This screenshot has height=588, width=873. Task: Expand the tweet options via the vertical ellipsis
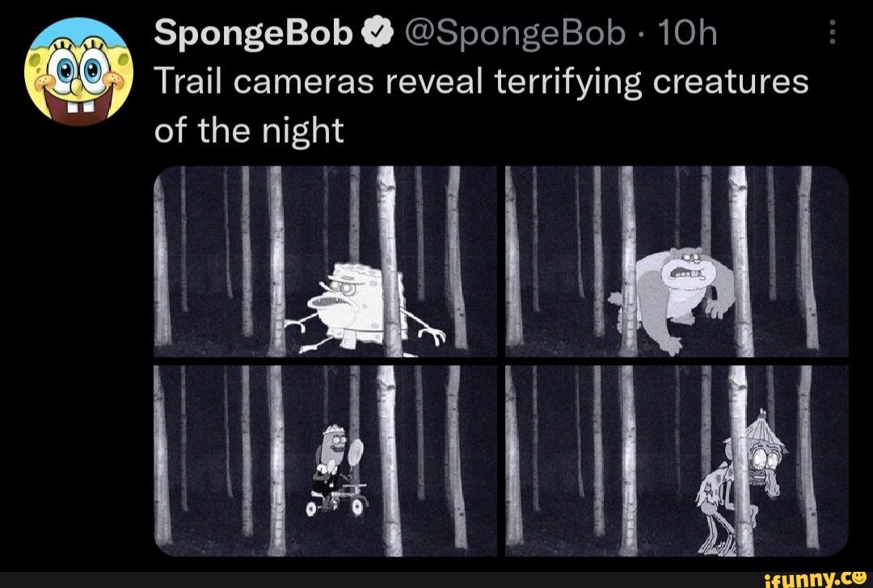[x=831, y=32]
